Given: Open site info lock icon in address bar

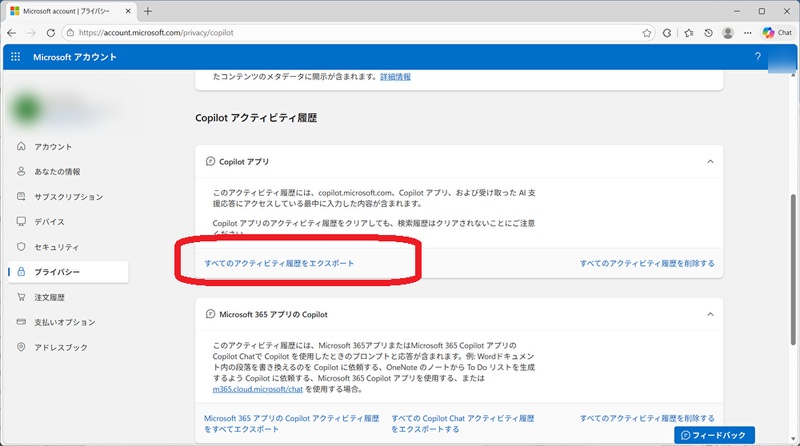Looking at the screenshot, I should [70, 33].
